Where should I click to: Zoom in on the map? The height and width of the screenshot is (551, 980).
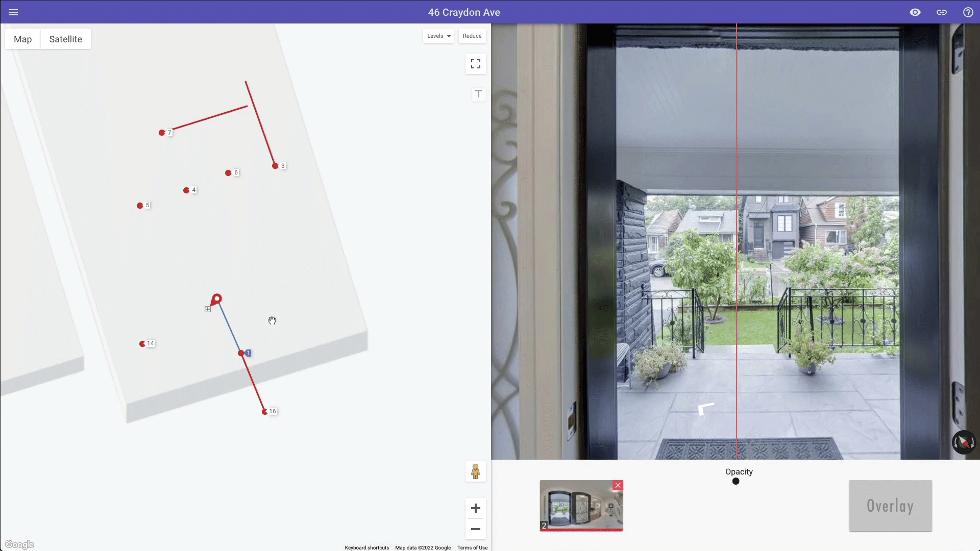pos(475,508)
